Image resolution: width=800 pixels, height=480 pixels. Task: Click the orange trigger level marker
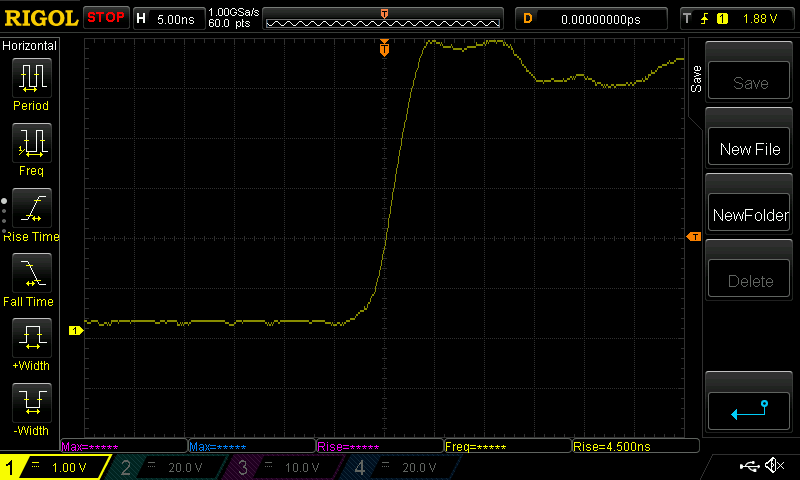pyautogui.click(x=694, y=236)
